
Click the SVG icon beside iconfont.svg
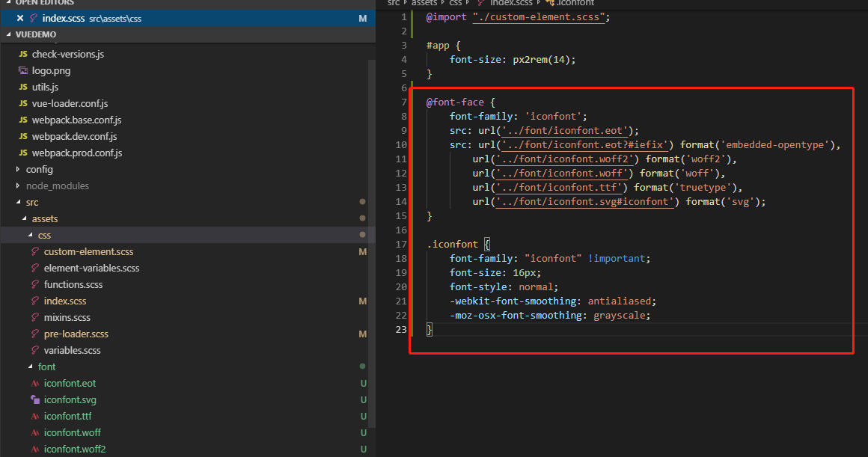coord(34,400)
